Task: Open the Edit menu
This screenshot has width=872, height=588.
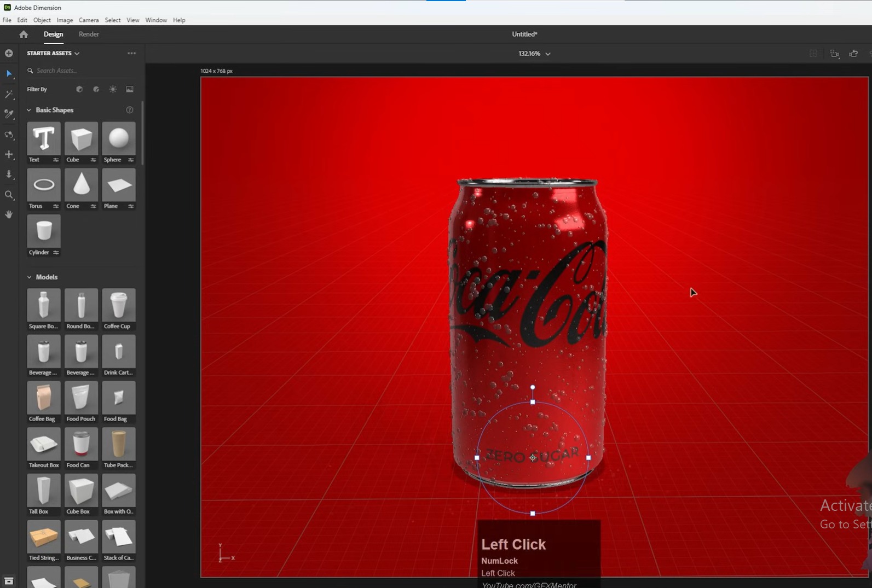Action: click(22, 20)
